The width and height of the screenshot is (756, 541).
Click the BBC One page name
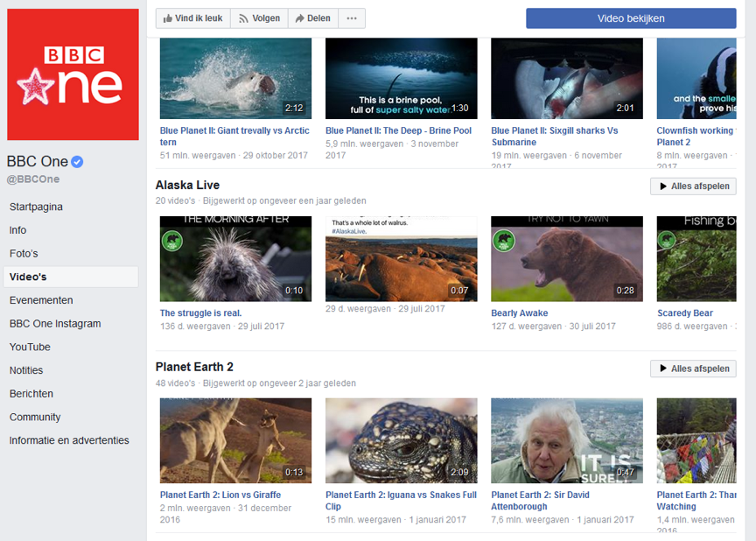[37, 162]
